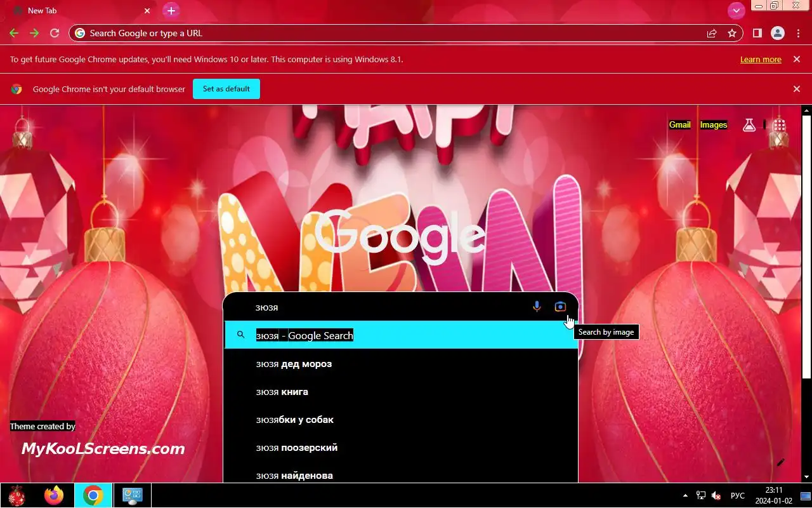Reload the current page

click(x=55, y=33)
